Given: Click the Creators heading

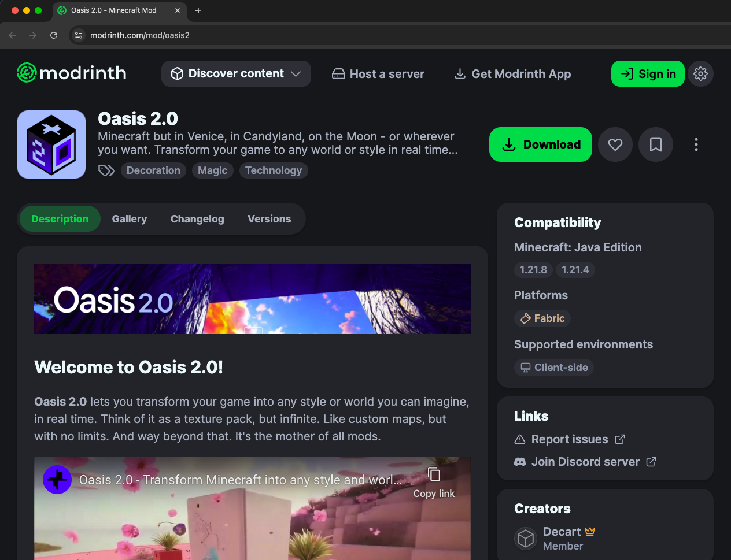Looking at the screenshot, I should click(x=542, y=509).
